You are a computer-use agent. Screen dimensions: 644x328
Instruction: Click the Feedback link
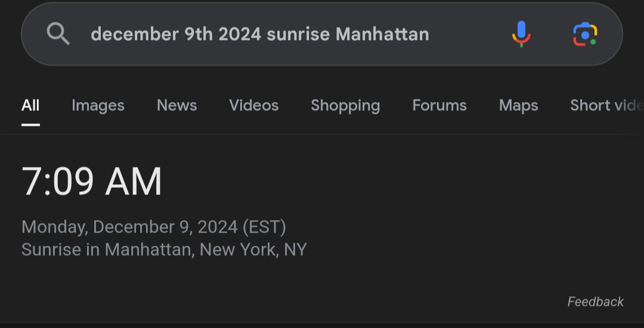click(596, 302)
